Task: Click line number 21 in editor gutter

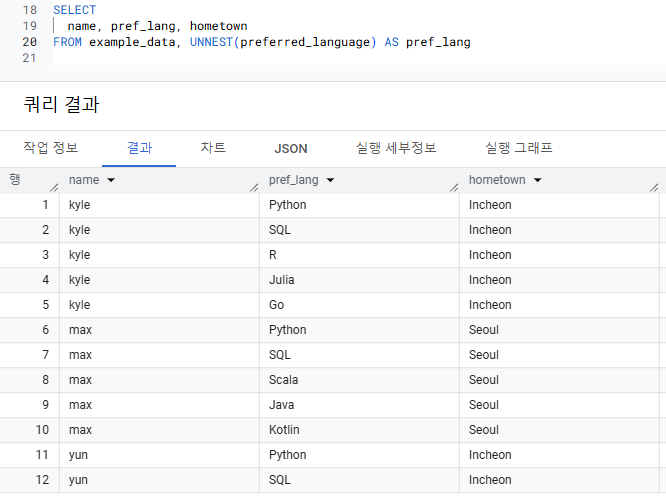Action: coord(29,58)
